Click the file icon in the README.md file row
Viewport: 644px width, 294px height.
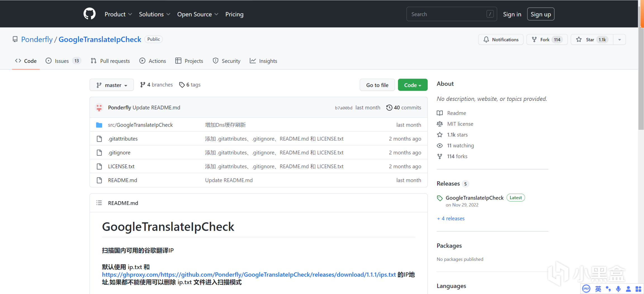click(99, 180)
